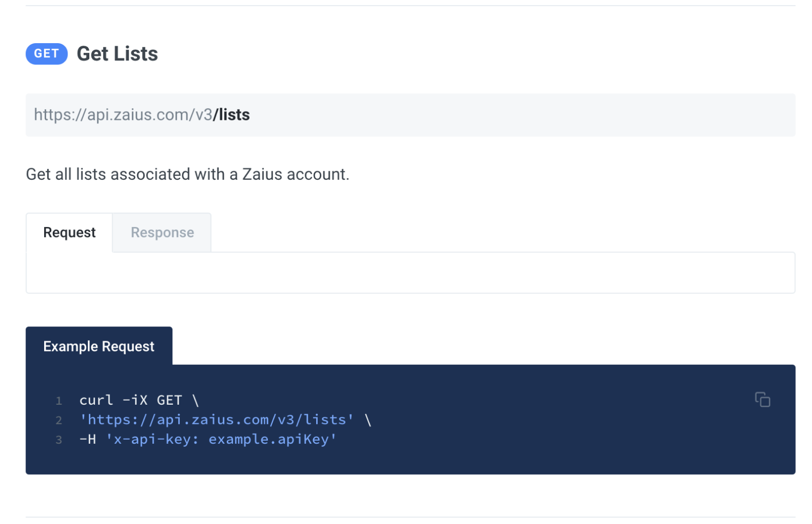
Task: Select the /lists path segment in the URL
Action: pyautogui.click(x=233, y=115)
